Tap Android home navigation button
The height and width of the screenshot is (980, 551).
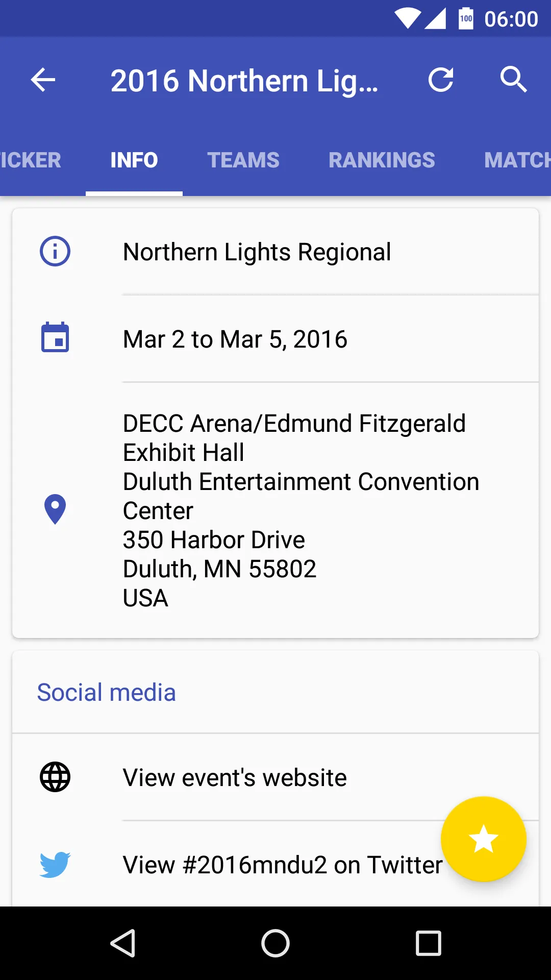(x=275, y=943)
